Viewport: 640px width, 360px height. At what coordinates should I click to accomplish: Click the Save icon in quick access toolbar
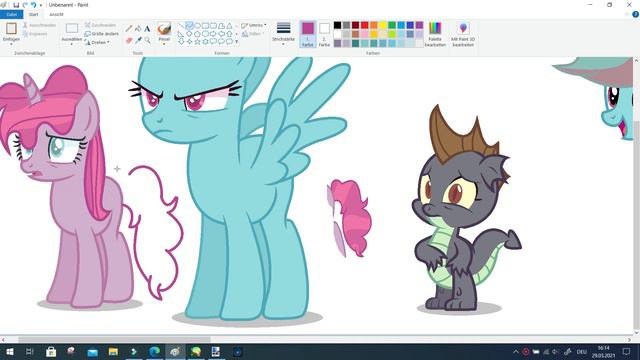[16, 5]
